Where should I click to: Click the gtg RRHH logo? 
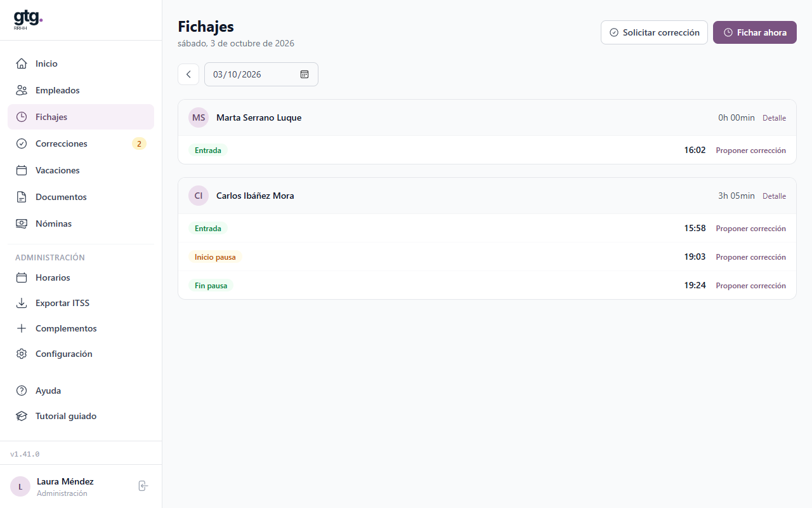pyautogui.click(x=29, y=20)
